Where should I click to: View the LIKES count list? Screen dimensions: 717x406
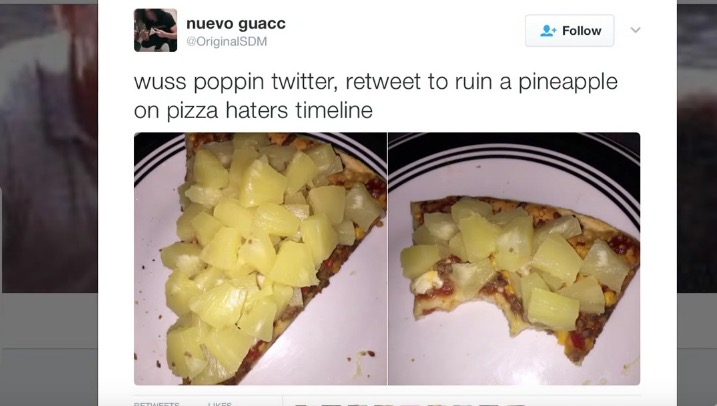(x=219, y=404)
